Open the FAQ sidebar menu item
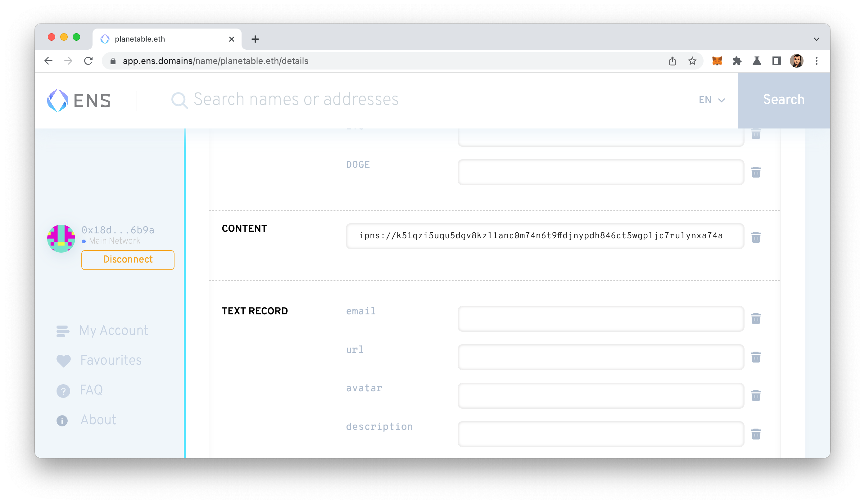 click(91, 390)
